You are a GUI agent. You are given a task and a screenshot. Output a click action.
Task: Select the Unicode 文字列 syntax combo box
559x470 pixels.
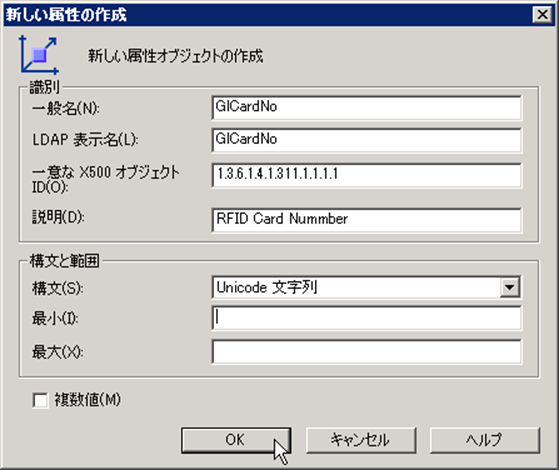point(366,287)
